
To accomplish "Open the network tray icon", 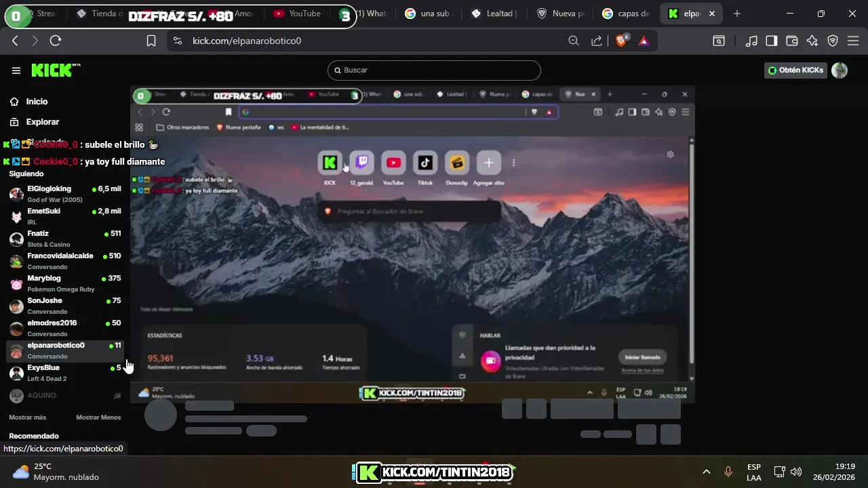I will click(780, 472).
